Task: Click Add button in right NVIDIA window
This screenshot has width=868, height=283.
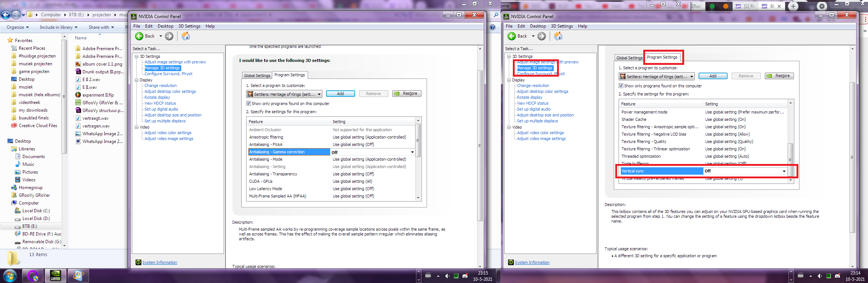Action: click(x=713, y=76)
